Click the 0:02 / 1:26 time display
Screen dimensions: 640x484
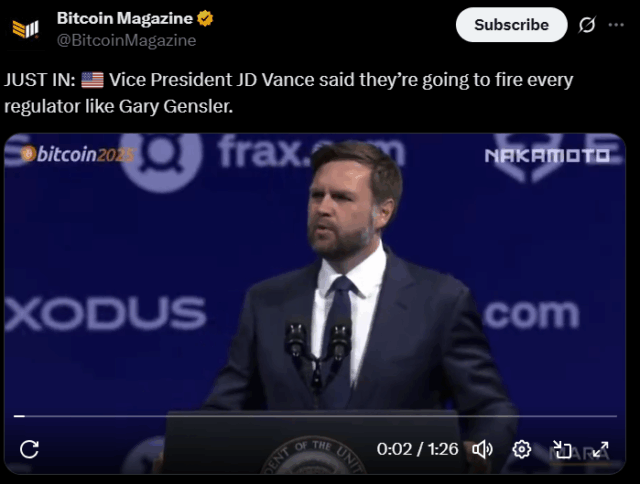(x=417, y=449)
